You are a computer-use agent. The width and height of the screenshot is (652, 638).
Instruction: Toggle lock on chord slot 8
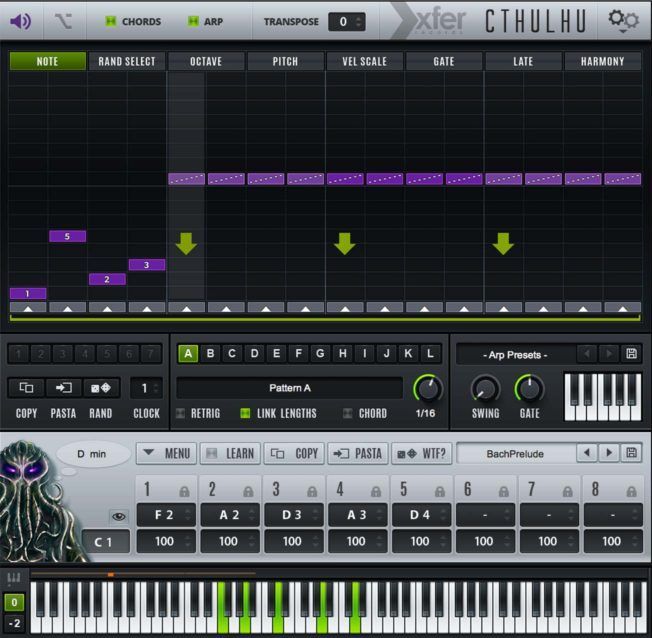[632, 491]
